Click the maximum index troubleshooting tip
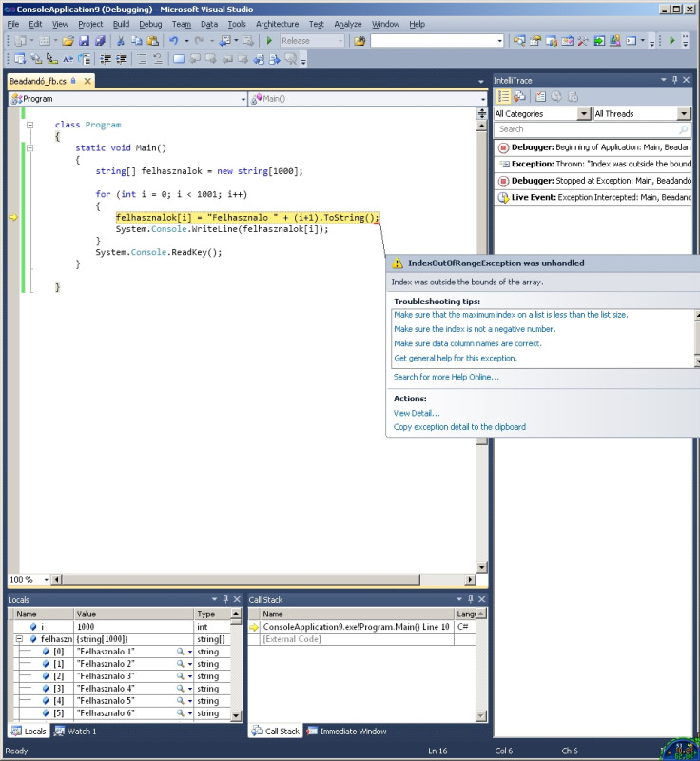700x761 pixels. click(511, 315)
